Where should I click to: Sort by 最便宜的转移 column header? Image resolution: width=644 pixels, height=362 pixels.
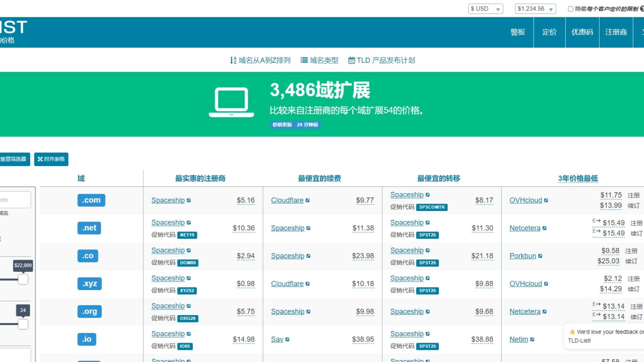point(439,178)
